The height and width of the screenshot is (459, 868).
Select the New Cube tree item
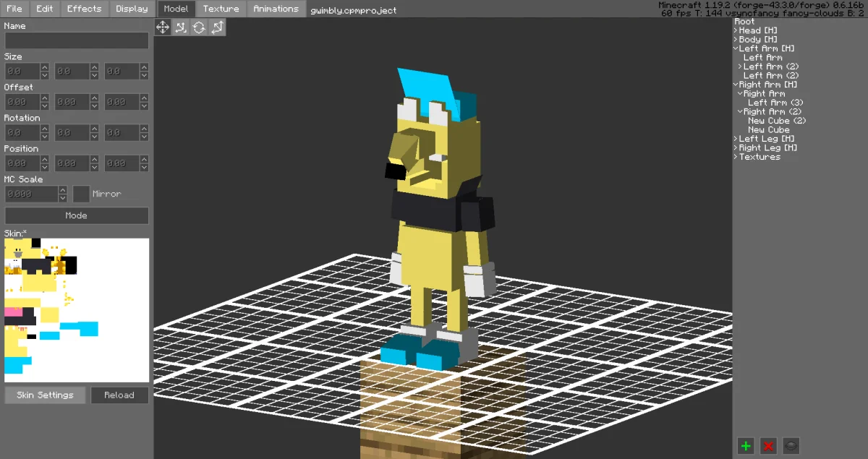tap(768, 129)
